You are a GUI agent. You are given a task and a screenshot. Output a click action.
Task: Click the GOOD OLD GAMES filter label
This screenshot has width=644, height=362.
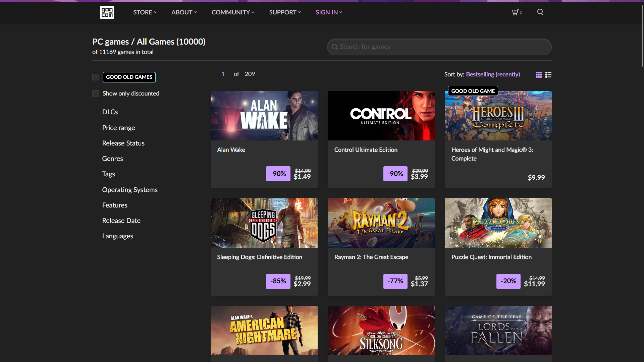[129, 77]
